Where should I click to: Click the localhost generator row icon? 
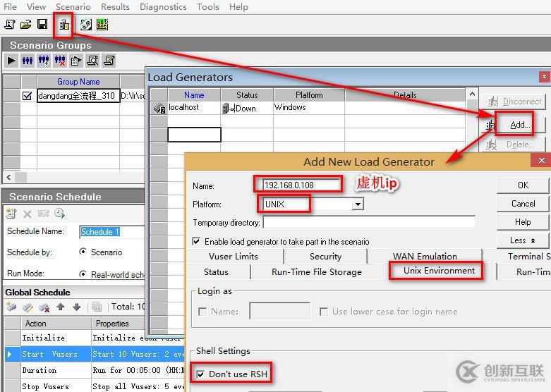pos(159,108)
